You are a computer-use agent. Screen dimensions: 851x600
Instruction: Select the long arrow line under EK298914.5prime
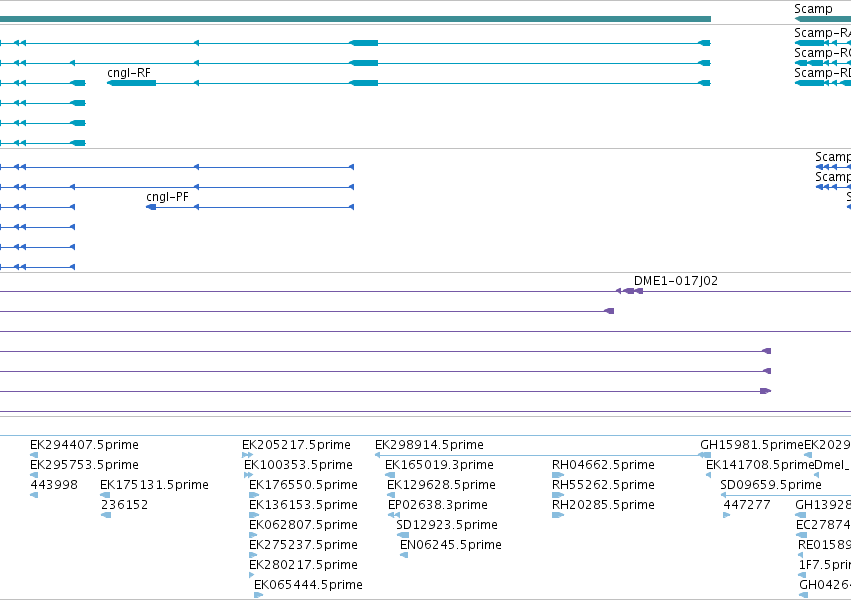click(543, 455)
